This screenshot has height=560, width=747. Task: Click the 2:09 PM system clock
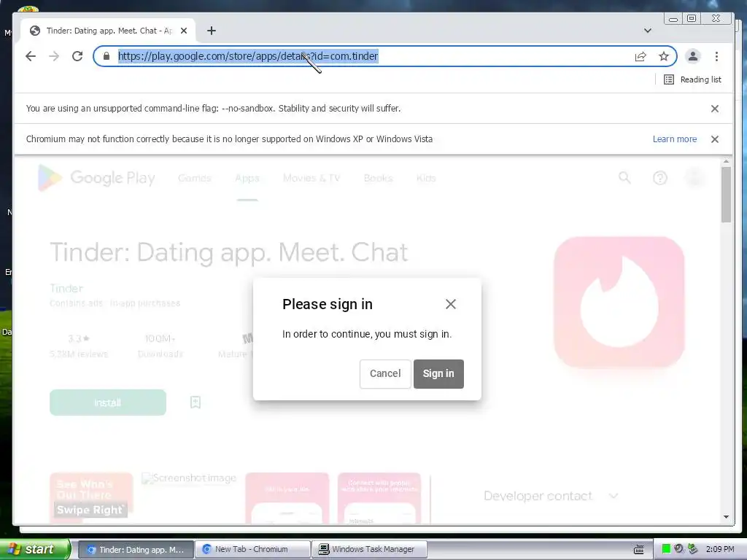coord(720,549)
